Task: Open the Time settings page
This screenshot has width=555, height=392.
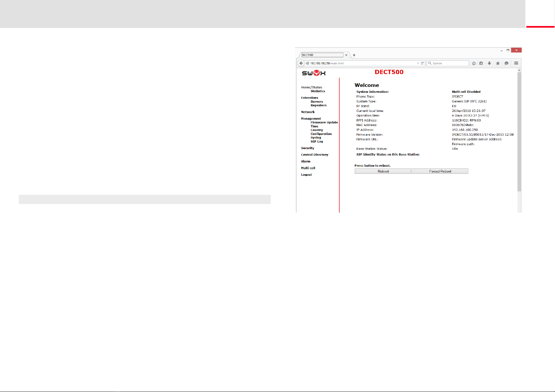Action: (x=314, y=126)
